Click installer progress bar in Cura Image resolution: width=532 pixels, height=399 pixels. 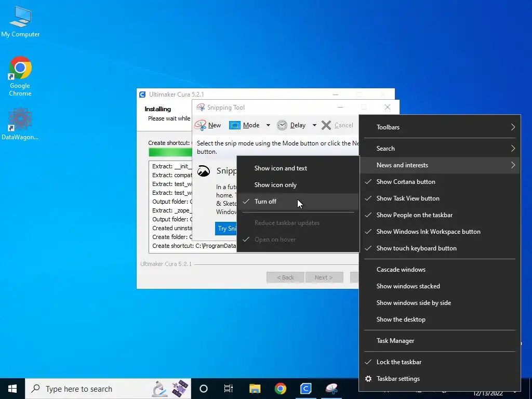tap(170, 152)
